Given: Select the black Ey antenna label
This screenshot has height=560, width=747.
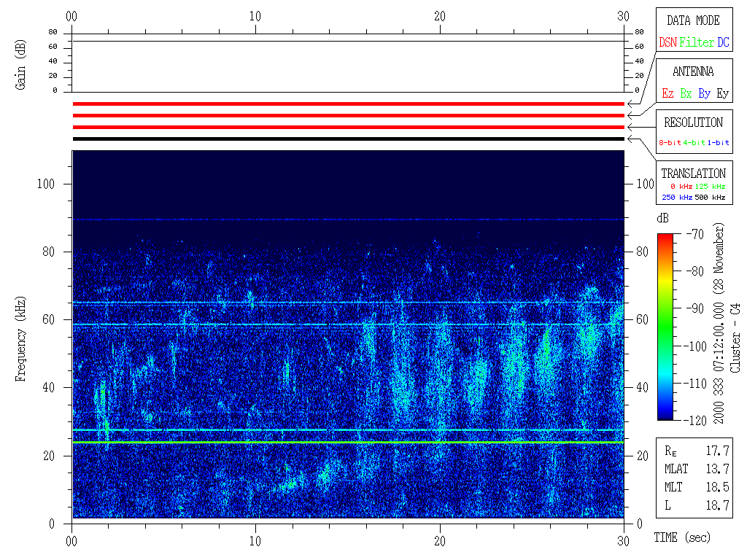Looking at the screenshot, I should 722,94.
